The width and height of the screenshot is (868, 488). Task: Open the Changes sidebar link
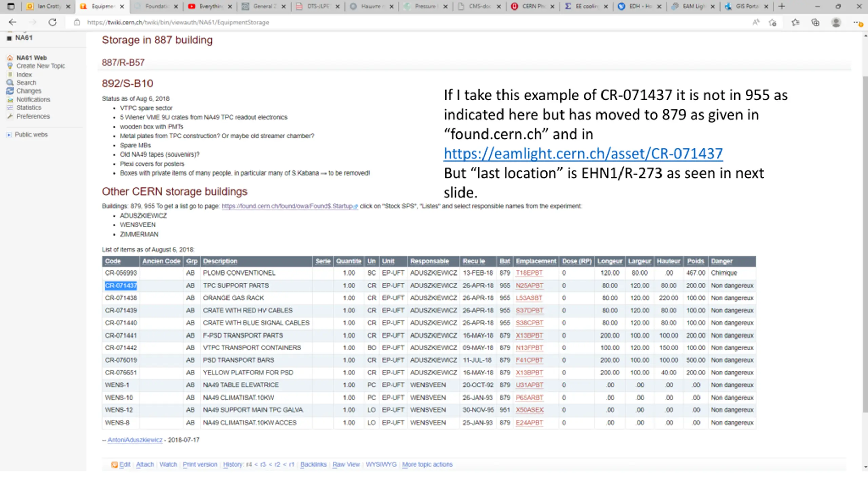point(29,91)
